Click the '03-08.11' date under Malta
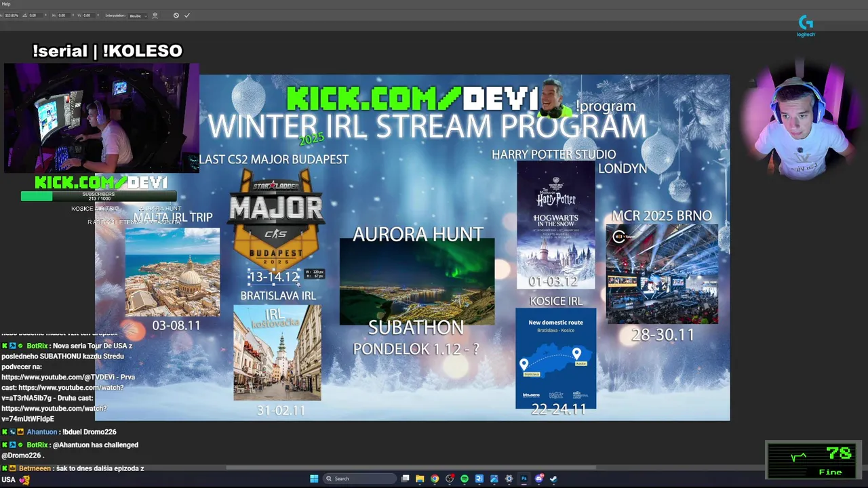Screen dimensions: 868x488 (x=176, y=325)
